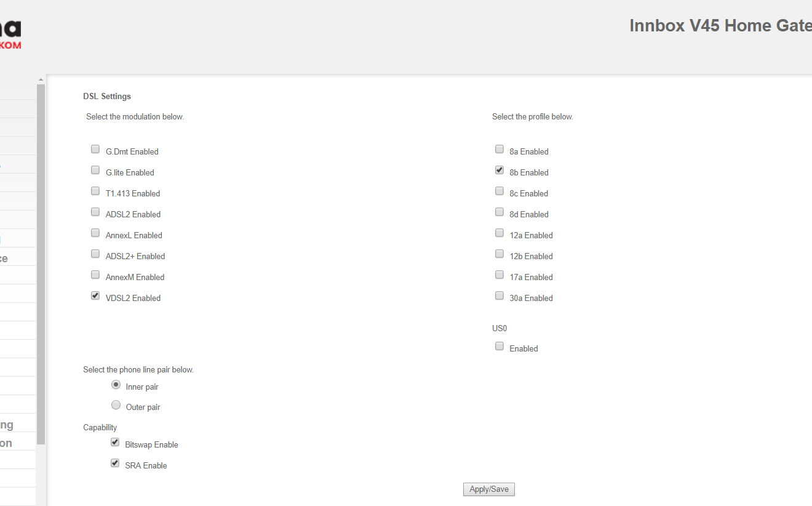
Task: Click the sidebar scrollbar up arrow
Action: (x=41, y=79)
